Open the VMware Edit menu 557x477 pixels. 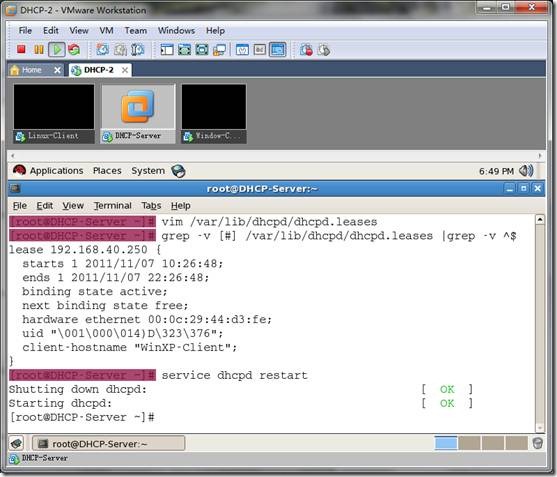click(x=50, y=31)
